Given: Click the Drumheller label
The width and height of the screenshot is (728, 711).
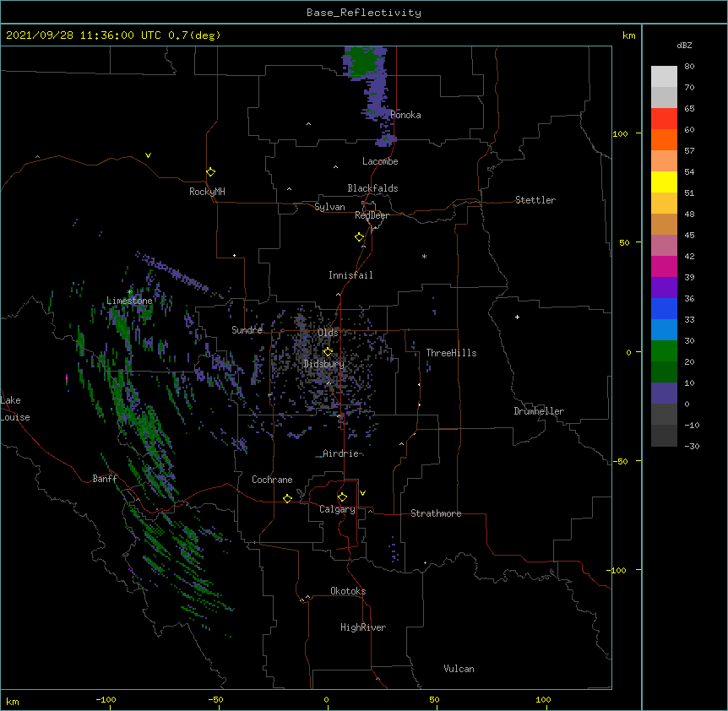Looking at the screenshot, I should [539, 411].
